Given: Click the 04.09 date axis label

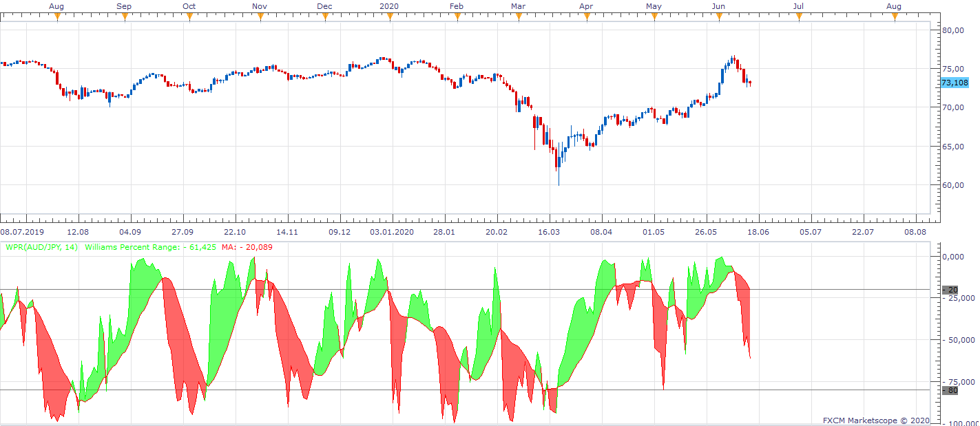Looking at the screenshot, I should (x=130, y=232).
